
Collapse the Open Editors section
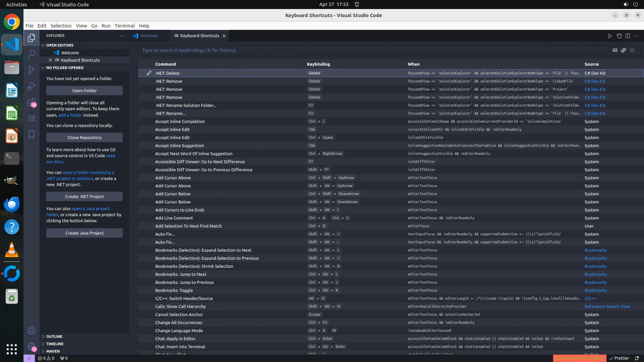click(x=60, y=45)
